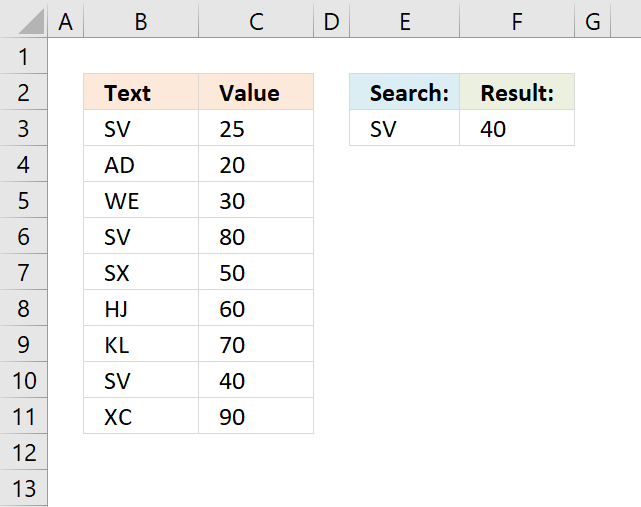
Task: Select column B header
Action: click(x=141, y=21)
